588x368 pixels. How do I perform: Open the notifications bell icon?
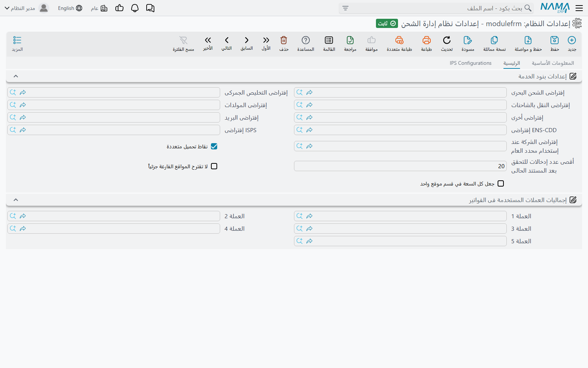point(135,8)
